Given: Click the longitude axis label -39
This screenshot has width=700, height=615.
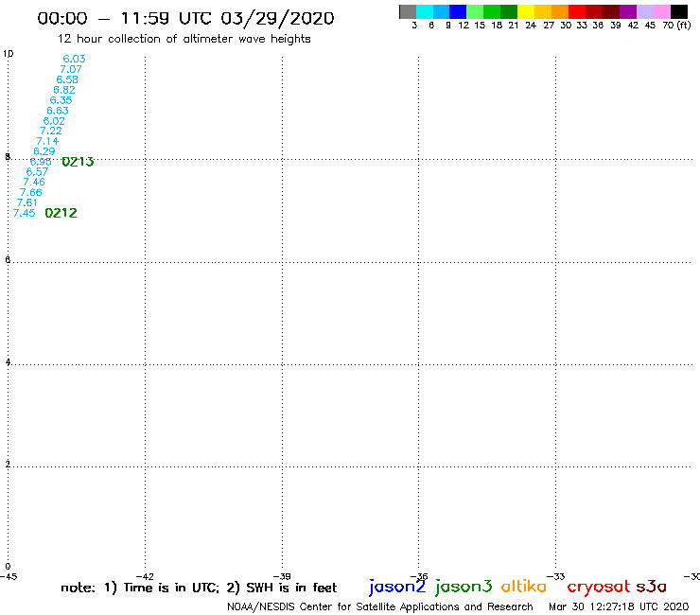Looking at the screenshot, I should [x=282, y=576].
